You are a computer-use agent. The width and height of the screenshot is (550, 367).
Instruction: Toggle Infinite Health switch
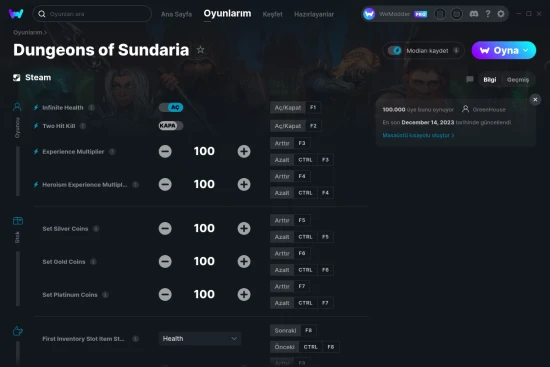[171, 107]
